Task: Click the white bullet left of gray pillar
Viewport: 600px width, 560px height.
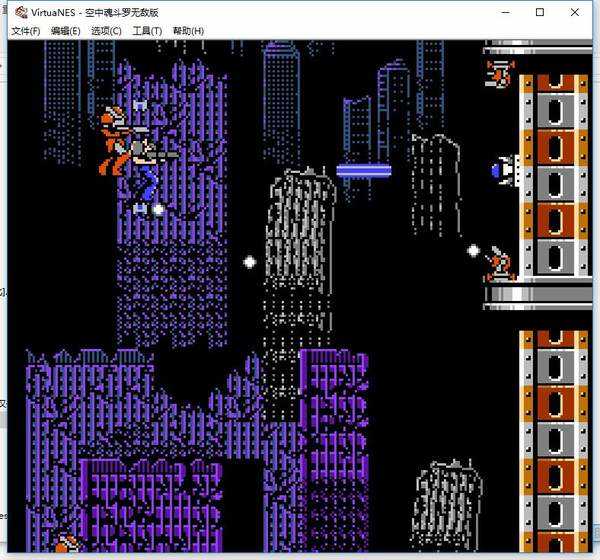Action: coord(249,262)
